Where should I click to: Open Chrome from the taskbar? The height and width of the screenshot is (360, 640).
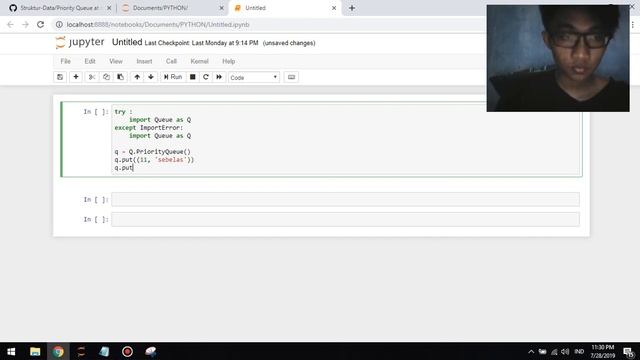[x=58, y=351]
